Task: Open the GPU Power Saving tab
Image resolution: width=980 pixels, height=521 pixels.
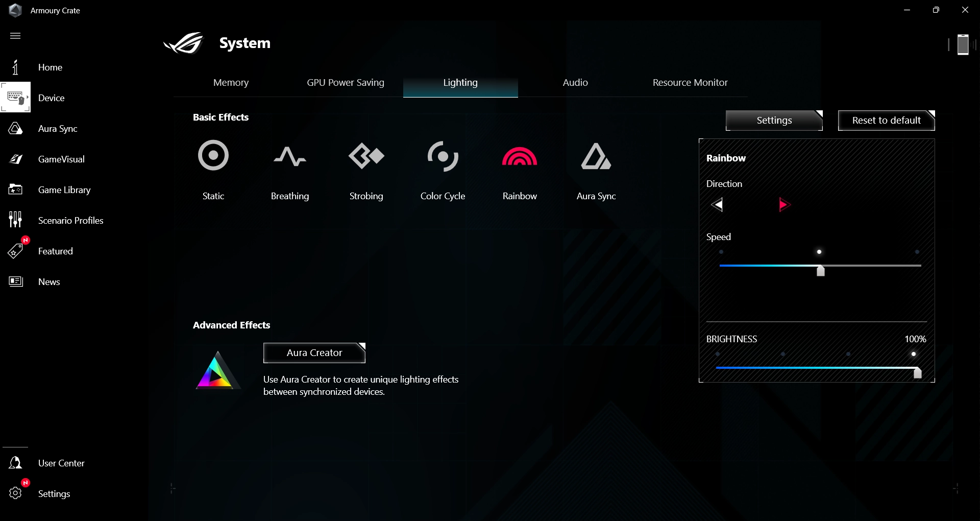Action: [x=346, y=82]
